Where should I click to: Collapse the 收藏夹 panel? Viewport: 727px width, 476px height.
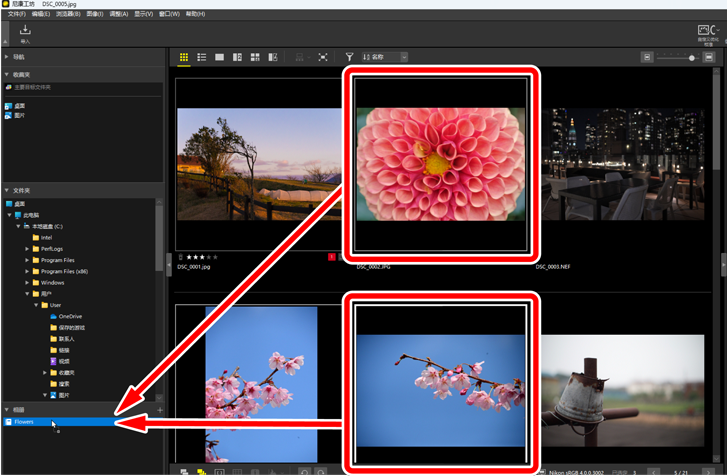[x=8, y=74]
